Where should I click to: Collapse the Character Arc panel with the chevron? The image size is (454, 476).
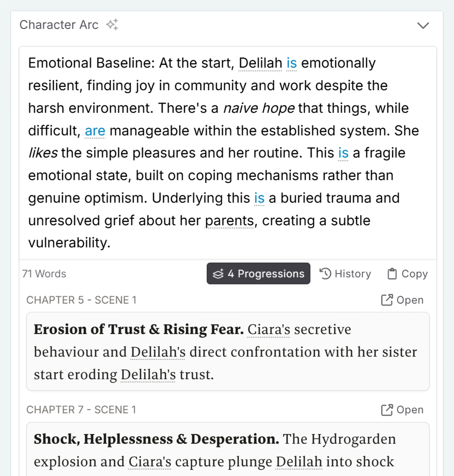[x=423, y=26]
